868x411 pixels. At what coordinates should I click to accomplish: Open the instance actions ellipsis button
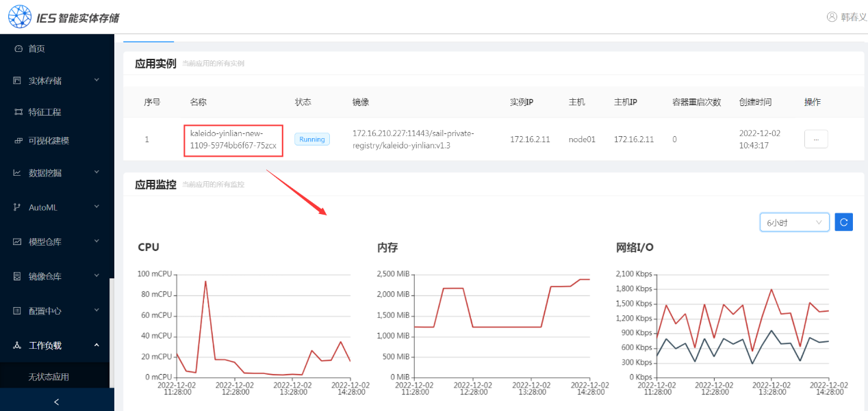point(815,139)
